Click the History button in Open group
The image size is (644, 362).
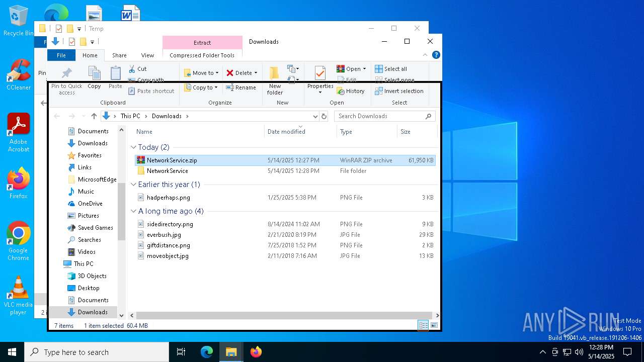pyautogui.click(x=351, y=91)
